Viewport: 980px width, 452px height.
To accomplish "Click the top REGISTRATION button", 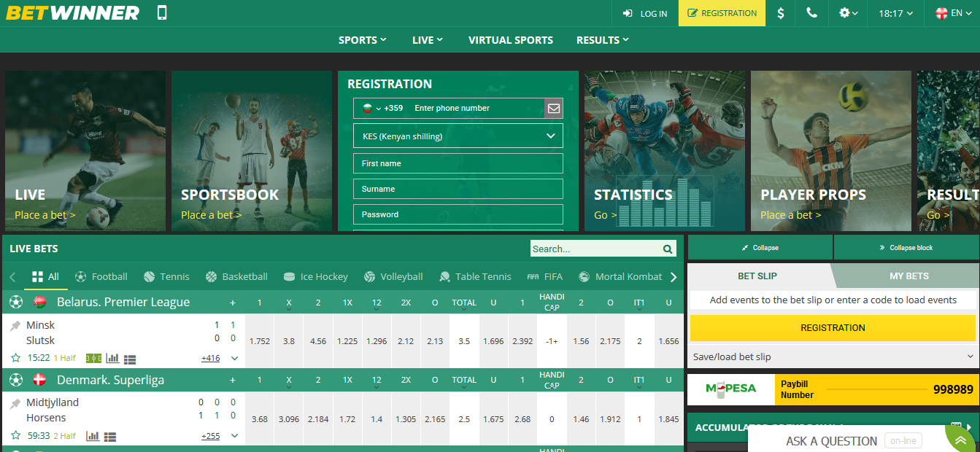I will click(x=722, y=13).
